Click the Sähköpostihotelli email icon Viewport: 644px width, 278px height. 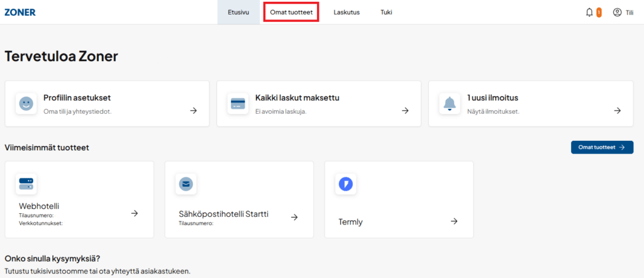186,184
